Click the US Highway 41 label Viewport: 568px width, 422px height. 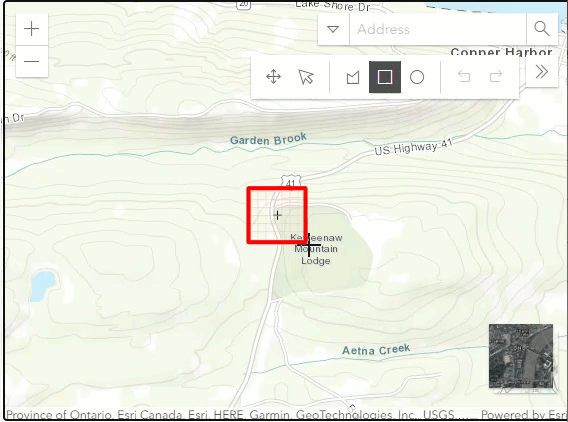[413, 147]
